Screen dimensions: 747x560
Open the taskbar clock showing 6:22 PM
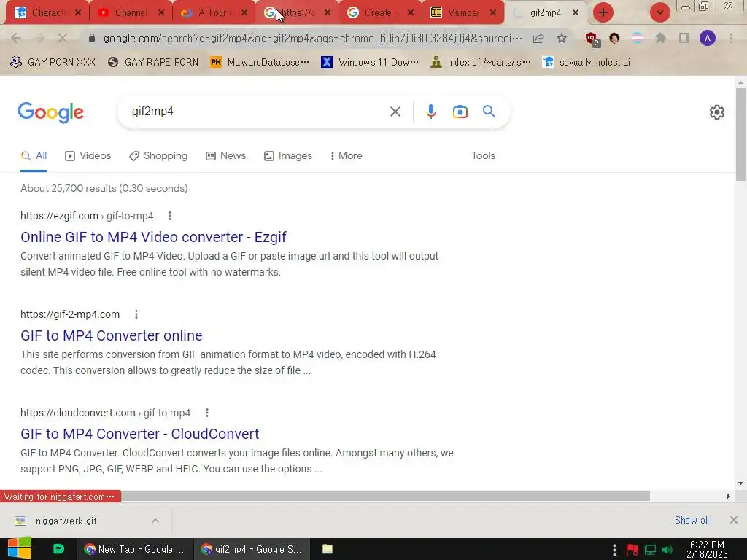click(x=707, y=549)
